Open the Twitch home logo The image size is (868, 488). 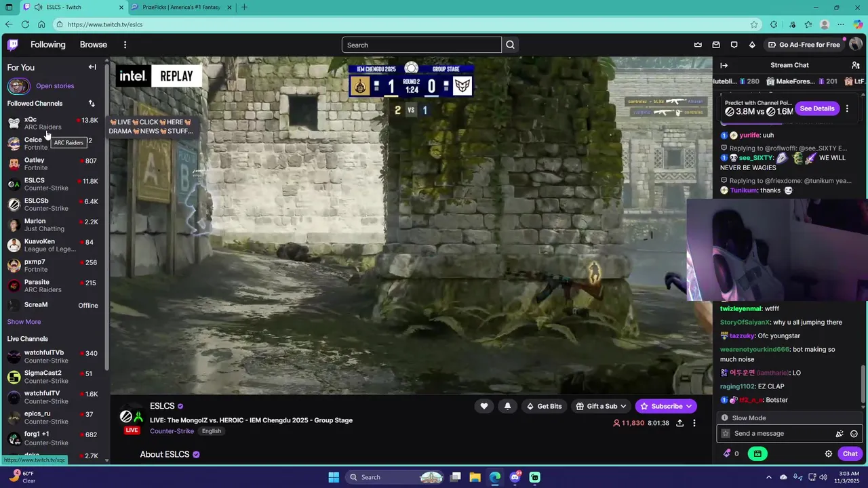(13, 45)
